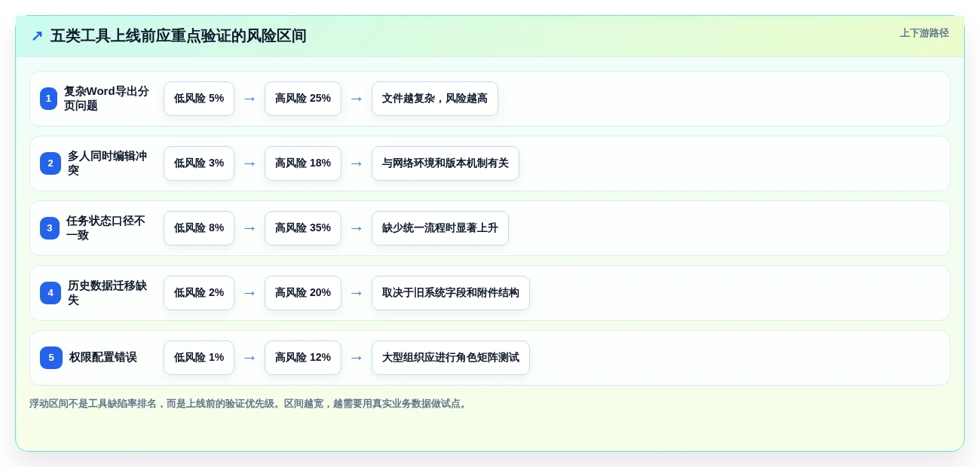The height and width of the screenshot is (467, 980).
Task: Click the 高风险 20% chip
Action: pos(303,293)
